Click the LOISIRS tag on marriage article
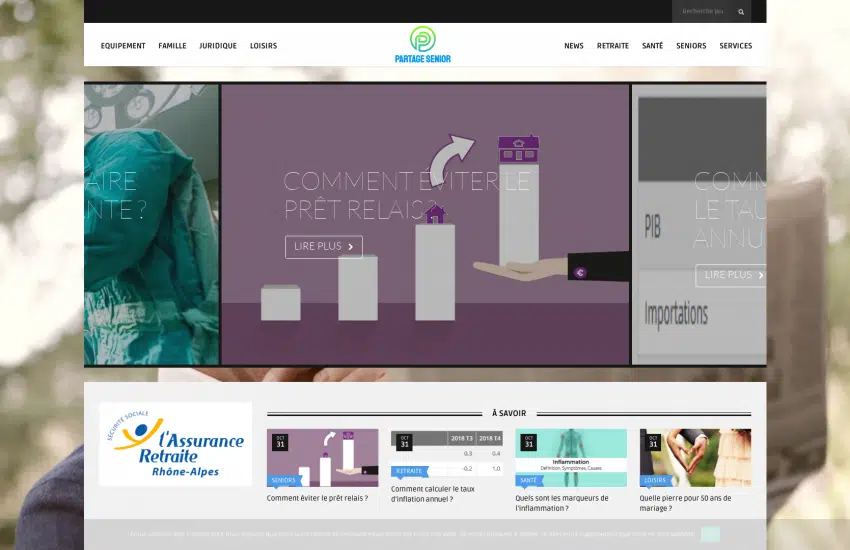The width and height of the screenshot is (850, 550). [x=655, y=480]
